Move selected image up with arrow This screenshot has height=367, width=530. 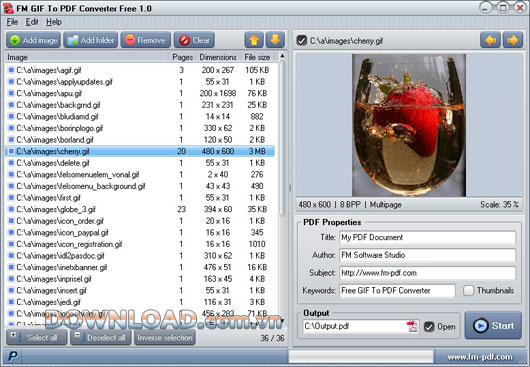[254, 40]
